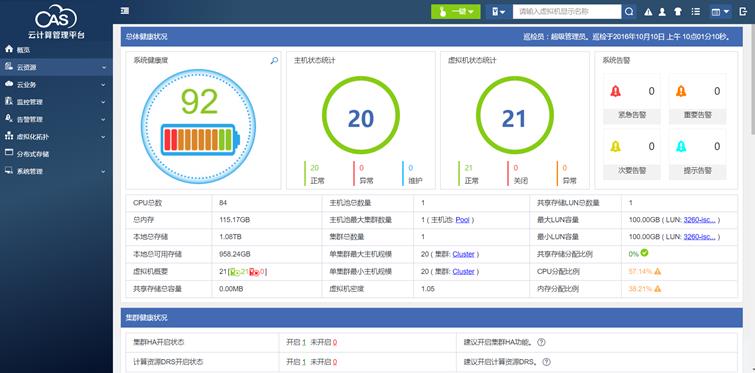Click the 次要告警 label button

pos(632,170)
